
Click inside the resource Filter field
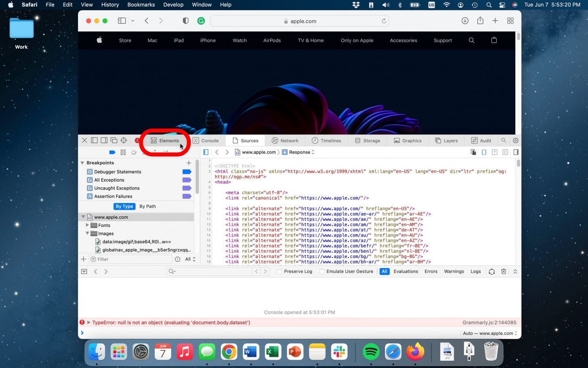pos(130,259)
